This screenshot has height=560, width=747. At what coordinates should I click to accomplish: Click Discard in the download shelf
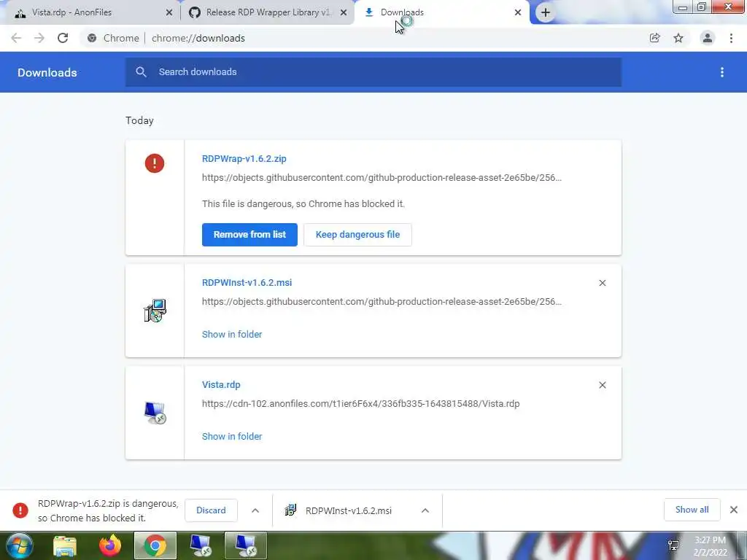pos(211,510)
